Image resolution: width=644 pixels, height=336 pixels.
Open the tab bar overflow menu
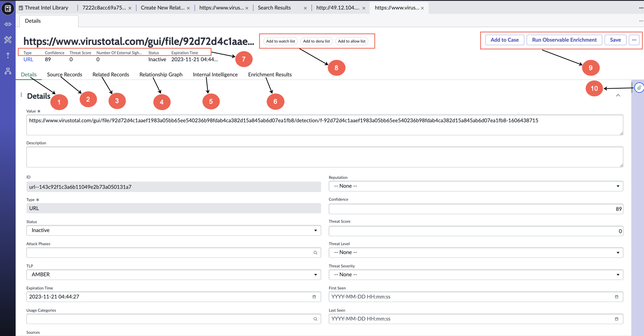(641, 8)
